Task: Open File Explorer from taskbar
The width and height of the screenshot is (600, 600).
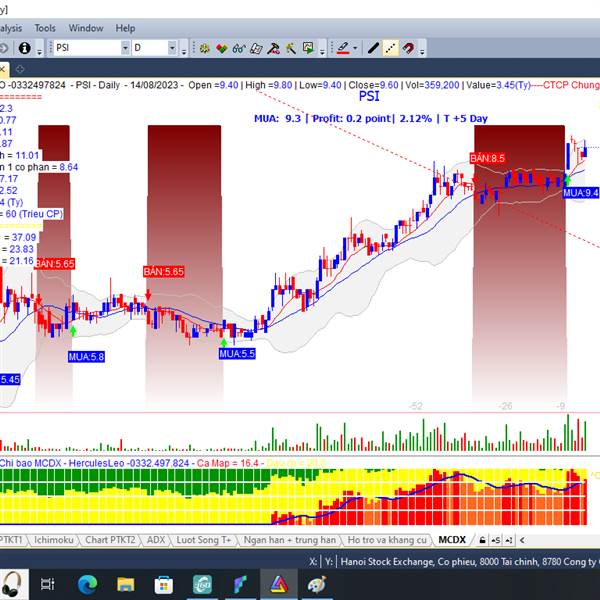Action: click(126, 585)
